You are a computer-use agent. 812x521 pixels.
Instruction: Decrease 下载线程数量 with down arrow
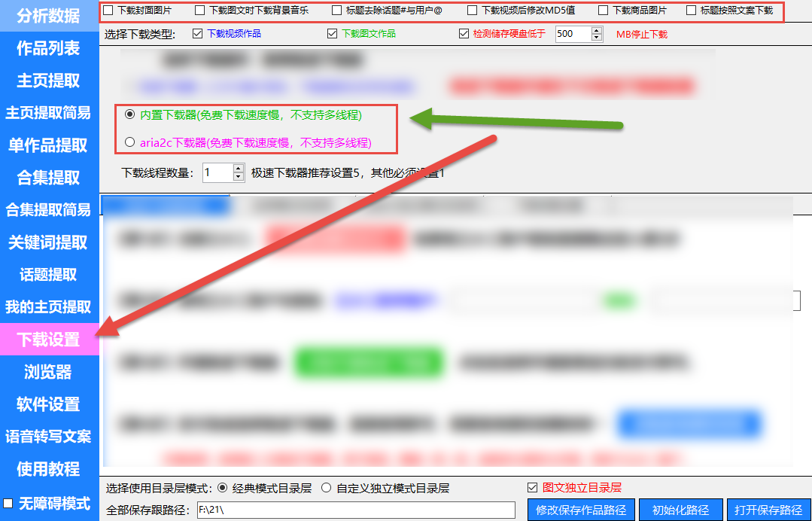(239, 177)
